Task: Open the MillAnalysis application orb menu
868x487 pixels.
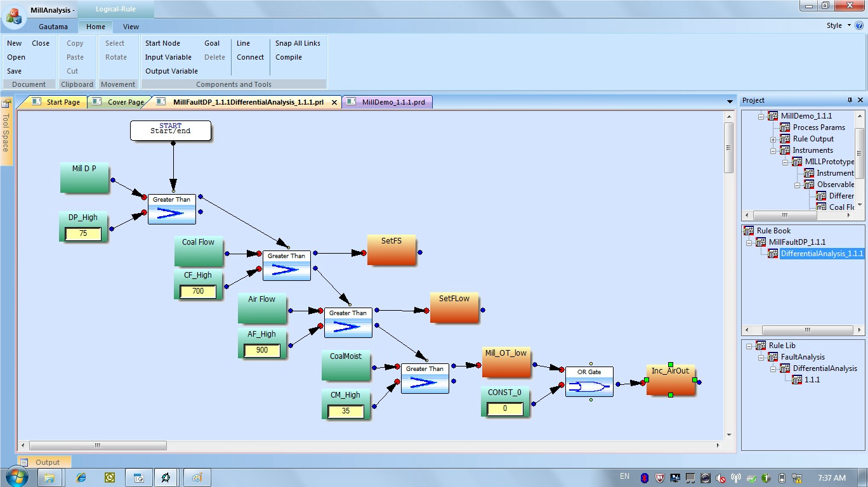Action: pos(13,16)
